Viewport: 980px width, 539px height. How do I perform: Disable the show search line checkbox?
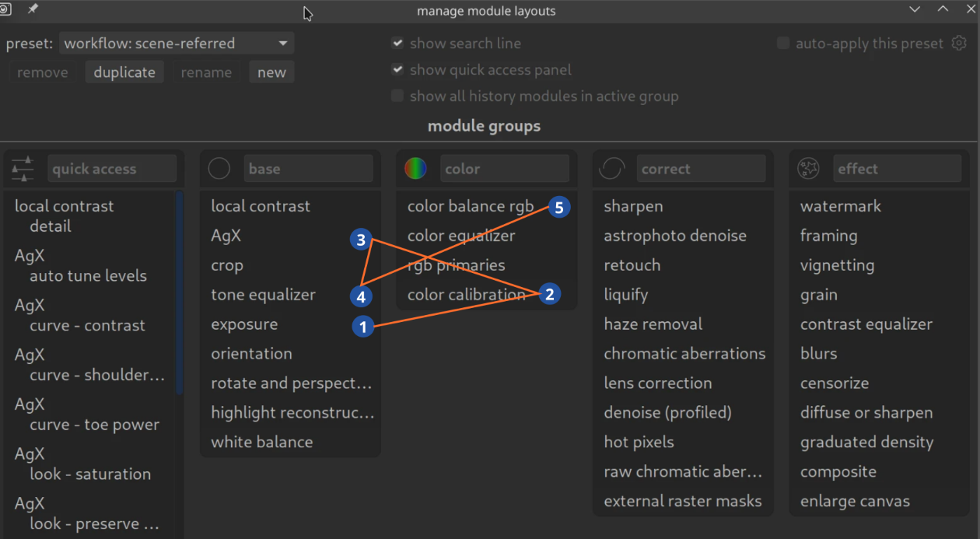397,44
